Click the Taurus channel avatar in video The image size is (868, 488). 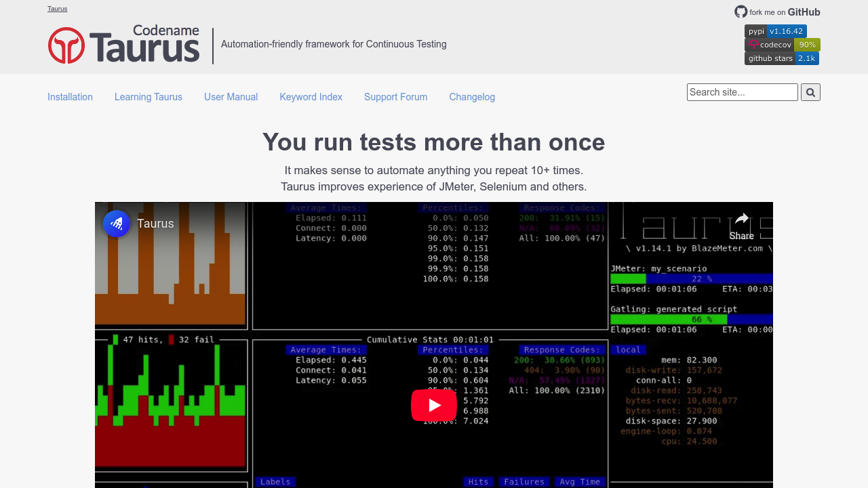tap(117, 224)
